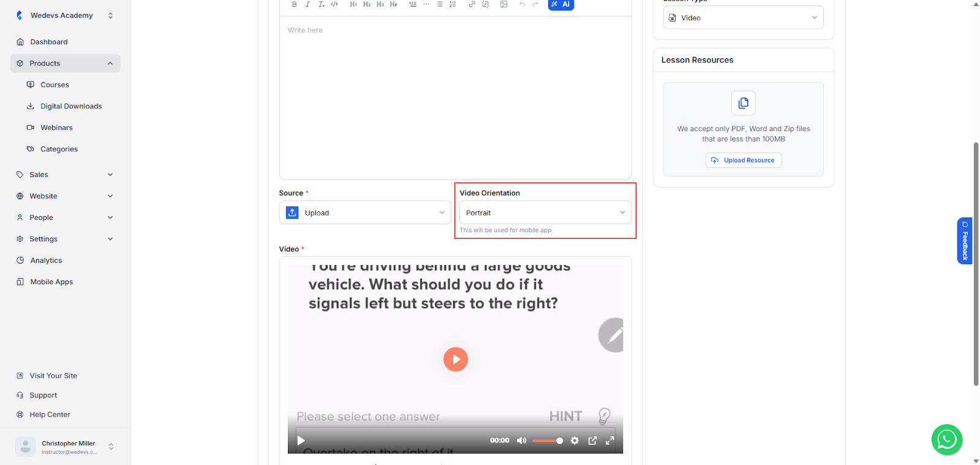This screenshot has height=465, width=980.
Task: Open the Video Orientation dropdown
Action: tap(545, 213)
